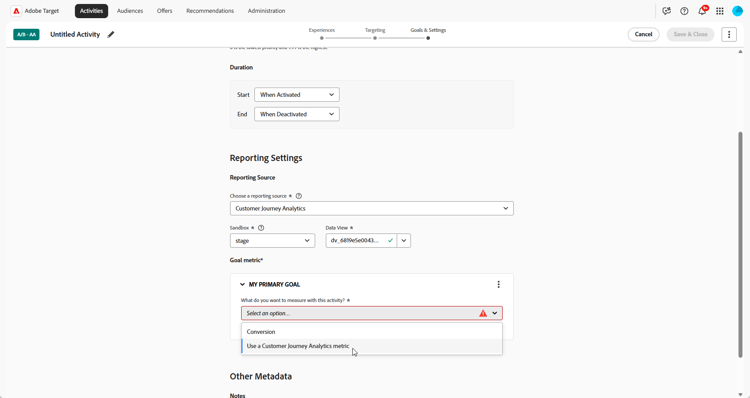Open the user profile avatar

tap(738, 11)
